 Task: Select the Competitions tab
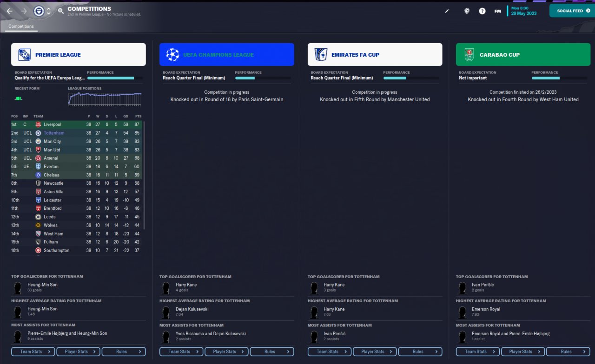pos(21,26)
